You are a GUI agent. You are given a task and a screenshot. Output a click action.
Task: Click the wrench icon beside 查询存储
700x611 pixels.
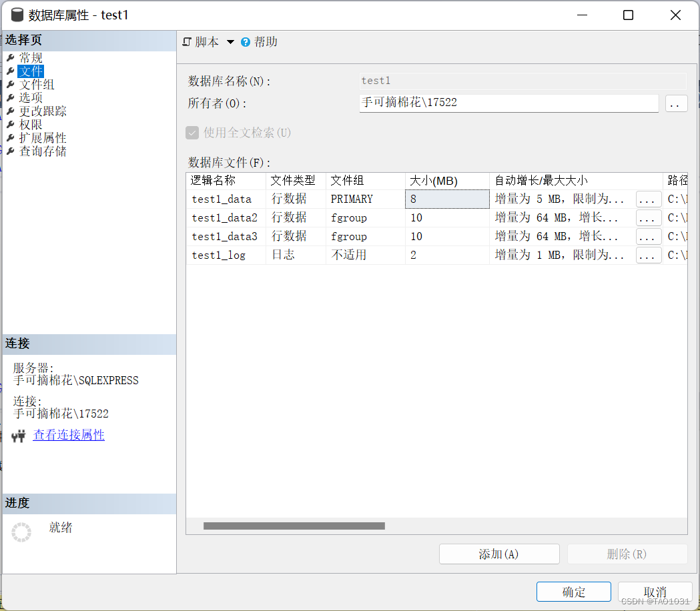point(11,151)
